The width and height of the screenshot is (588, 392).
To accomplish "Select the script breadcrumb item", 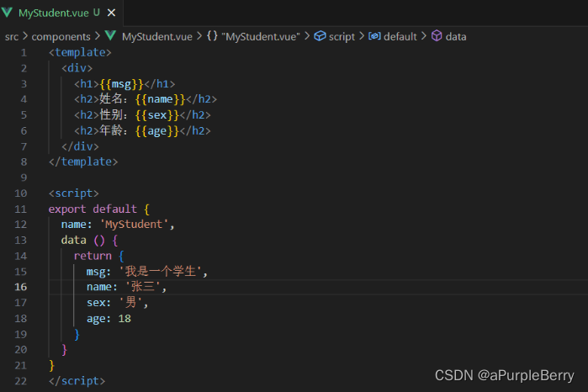I will (x=342, y=36).
